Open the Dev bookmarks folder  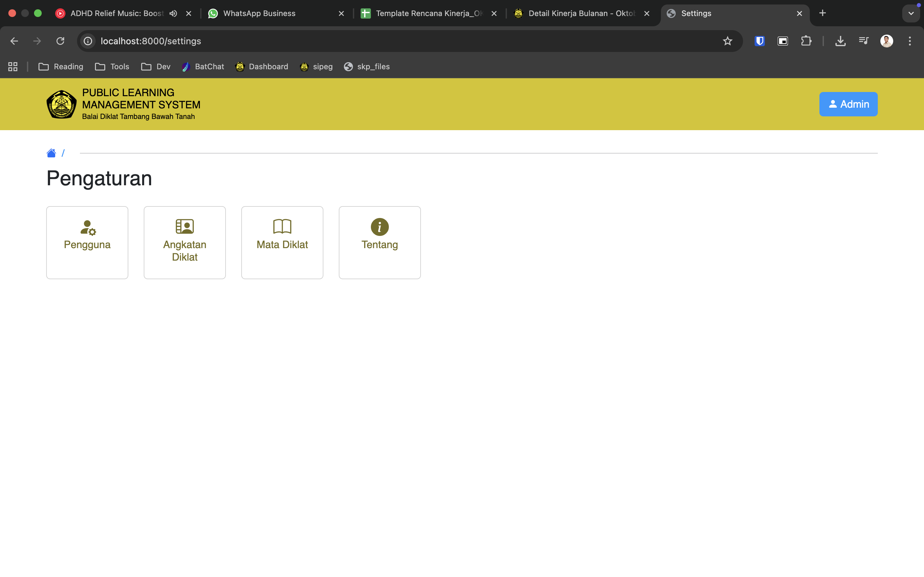coord(156,67)
